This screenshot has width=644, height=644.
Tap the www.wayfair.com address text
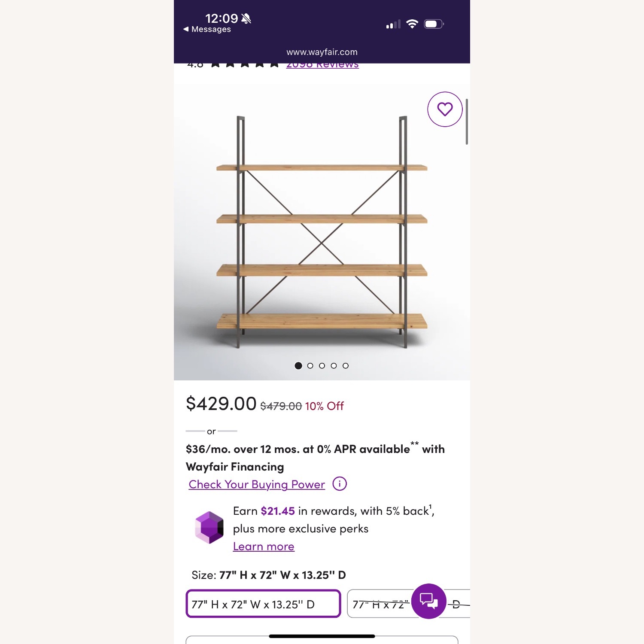click(322, 52)
